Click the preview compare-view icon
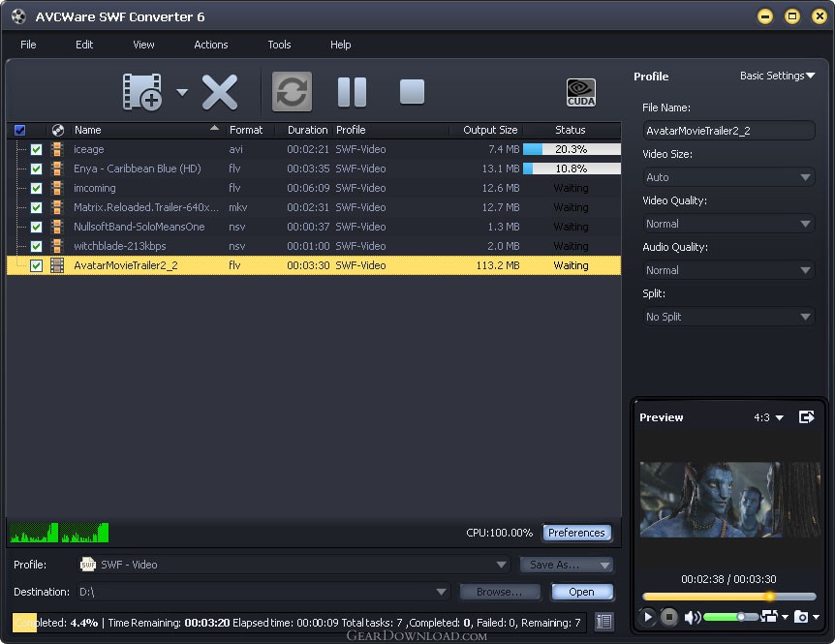This screenshot has height=644, width=835. coord(769,616)
